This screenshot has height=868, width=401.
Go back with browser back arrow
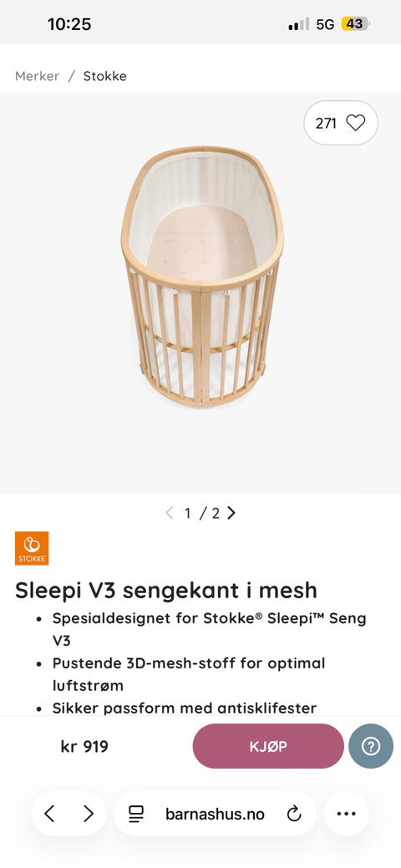49,813
